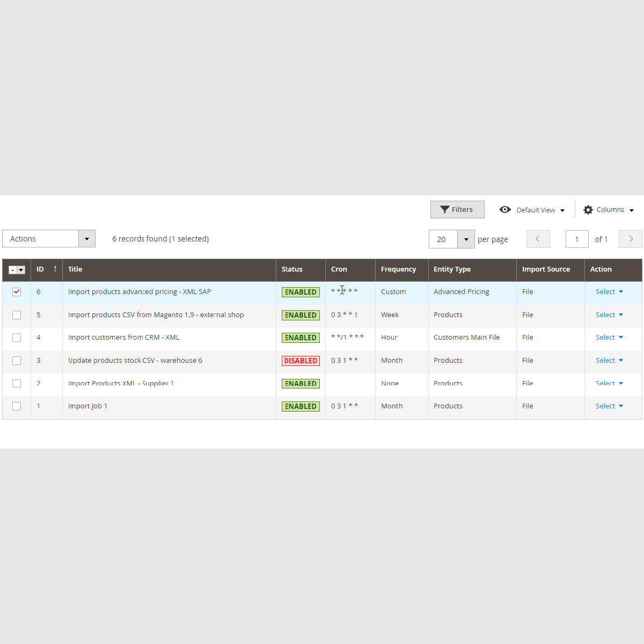Click ENABLED badge in the Import Job 1 row

tap(301, 406)
